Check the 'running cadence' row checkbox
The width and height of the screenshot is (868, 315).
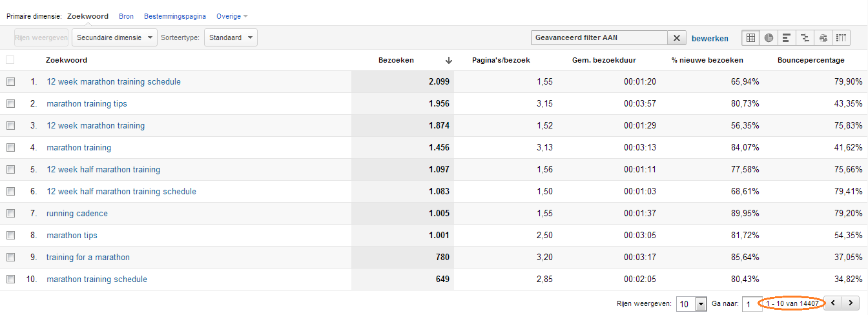click(10, 214)
